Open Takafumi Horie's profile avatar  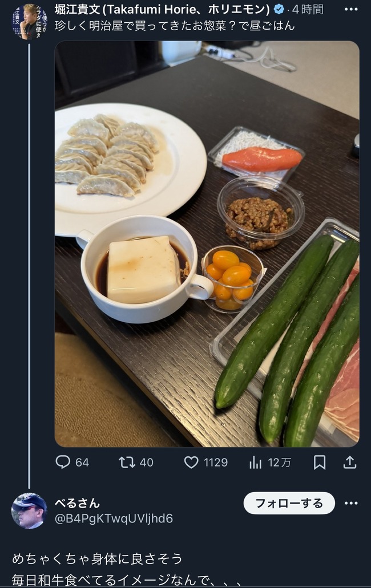[x=29, y=21]
